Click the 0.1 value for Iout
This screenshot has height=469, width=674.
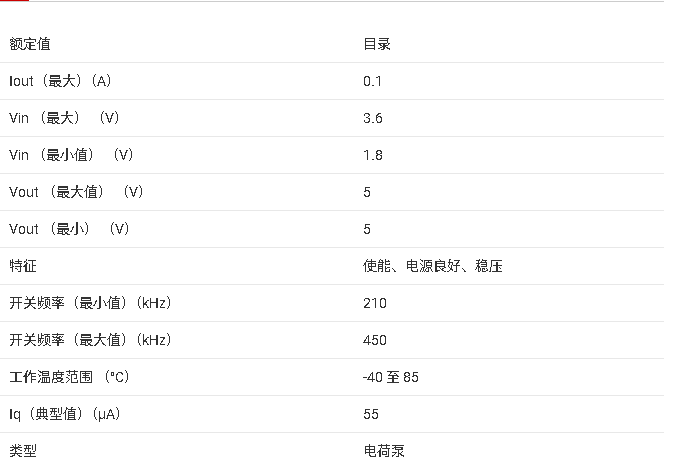coord(372,81)
